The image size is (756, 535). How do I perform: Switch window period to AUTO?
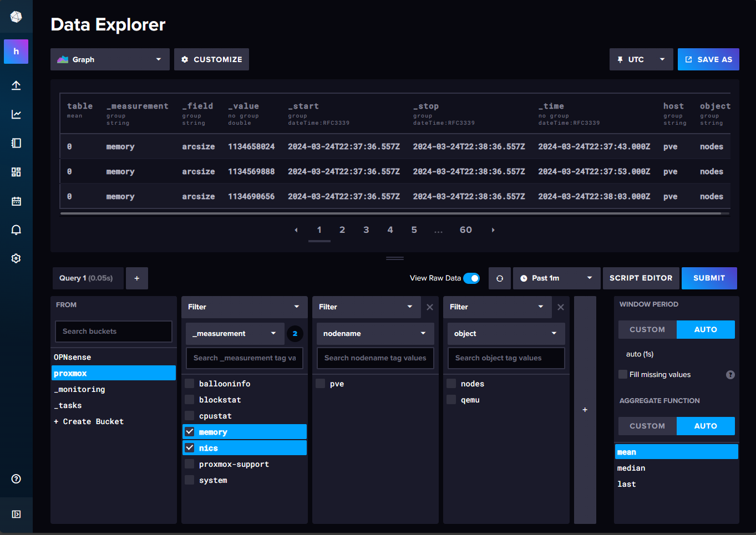pos(706,329)
